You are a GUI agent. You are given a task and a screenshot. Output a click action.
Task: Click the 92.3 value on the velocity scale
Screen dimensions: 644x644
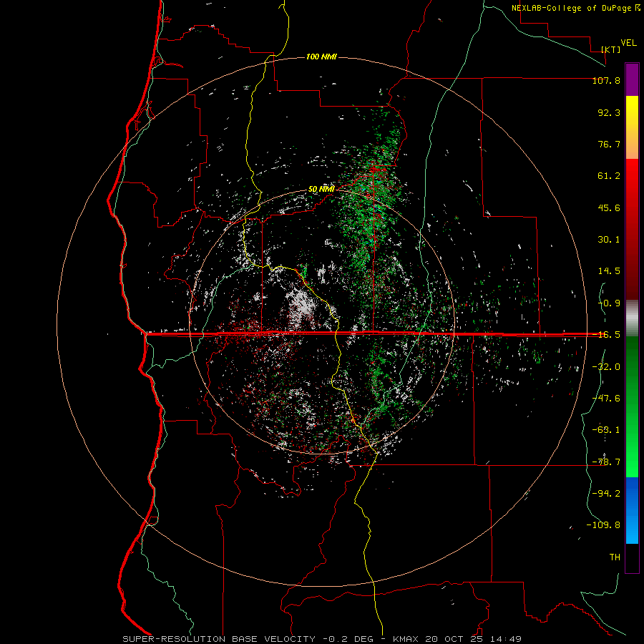click(609, 112)
